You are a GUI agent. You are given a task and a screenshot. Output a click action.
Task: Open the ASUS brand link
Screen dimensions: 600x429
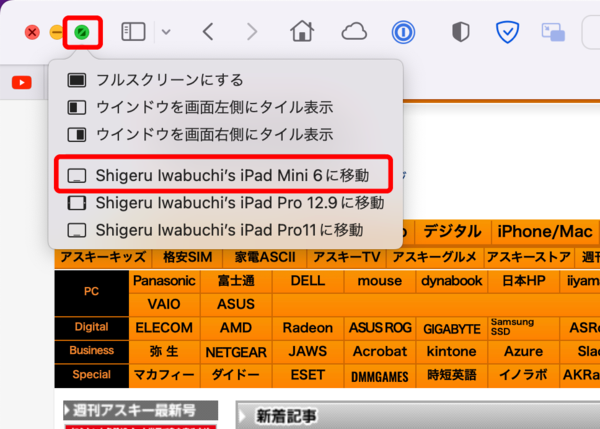coord(236,305)
